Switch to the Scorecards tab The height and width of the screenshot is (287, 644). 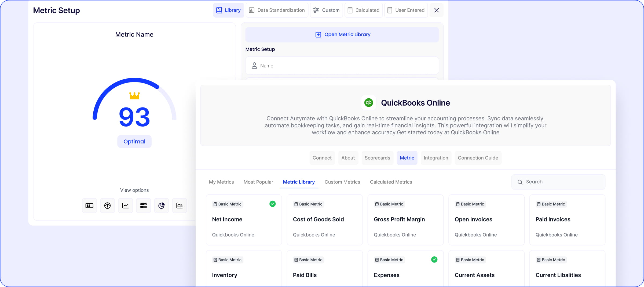pyautogui.click(x=377, y=158)
